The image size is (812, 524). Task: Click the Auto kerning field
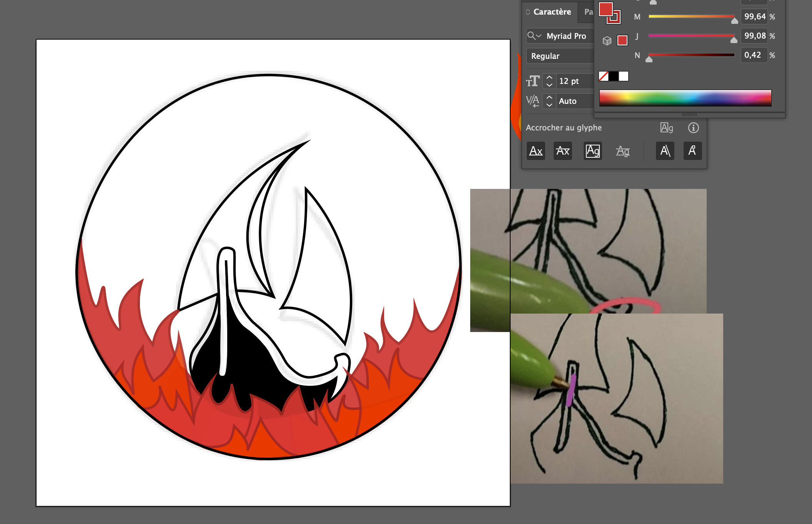click(x=575, y=101)
